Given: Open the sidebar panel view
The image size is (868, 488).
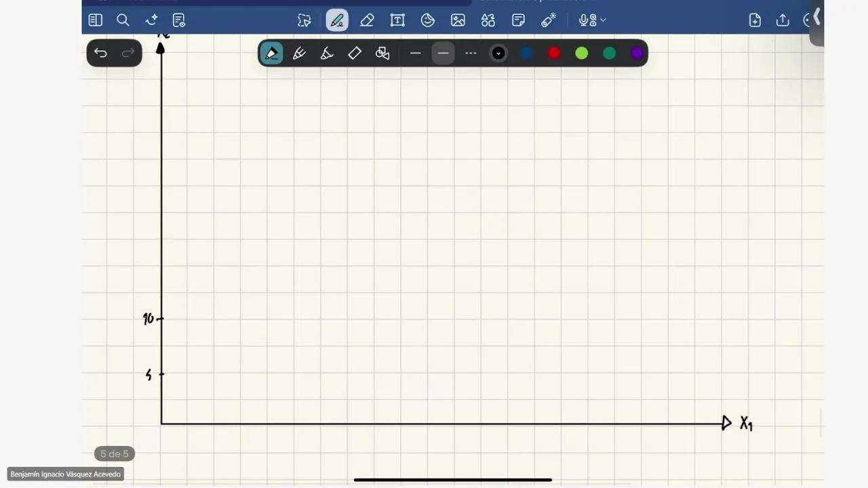Looking at the screenshot, I should 95,20.
